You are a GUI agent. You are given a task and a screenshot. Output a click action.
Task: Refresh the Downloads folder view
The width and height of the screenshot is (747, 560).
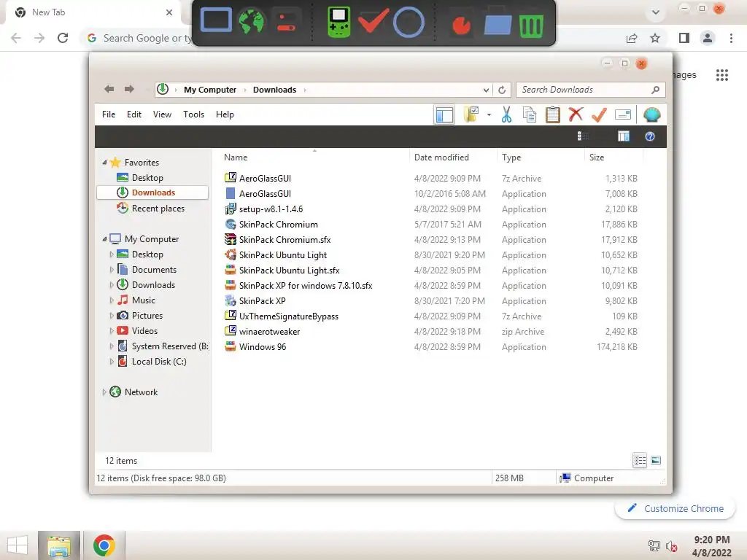pyautogui.click(x=502, y=90)
